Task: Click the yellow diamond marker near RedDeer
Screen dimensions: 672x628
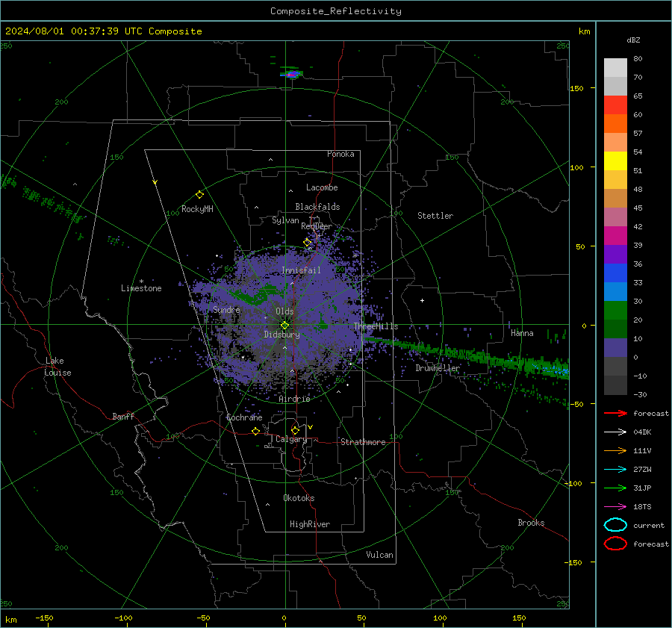Action: [308, 243]
